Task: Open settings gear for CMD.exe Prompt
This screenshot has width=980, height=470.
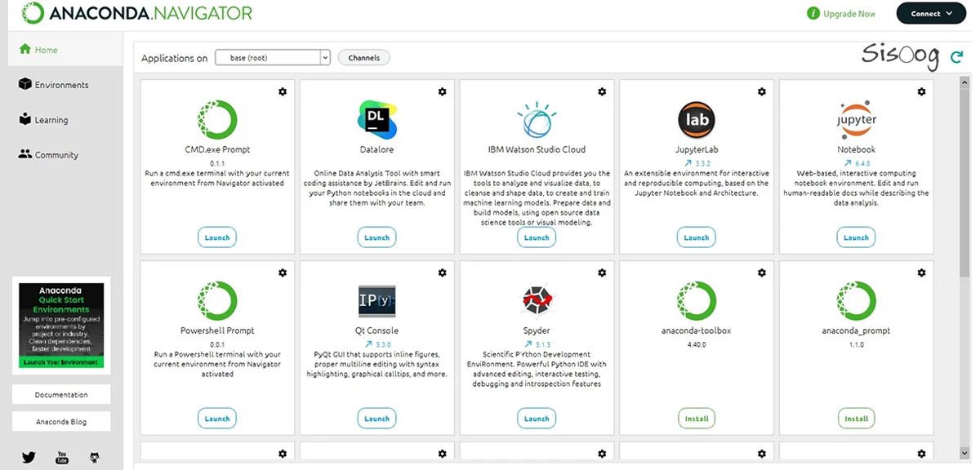Action: 283,91
